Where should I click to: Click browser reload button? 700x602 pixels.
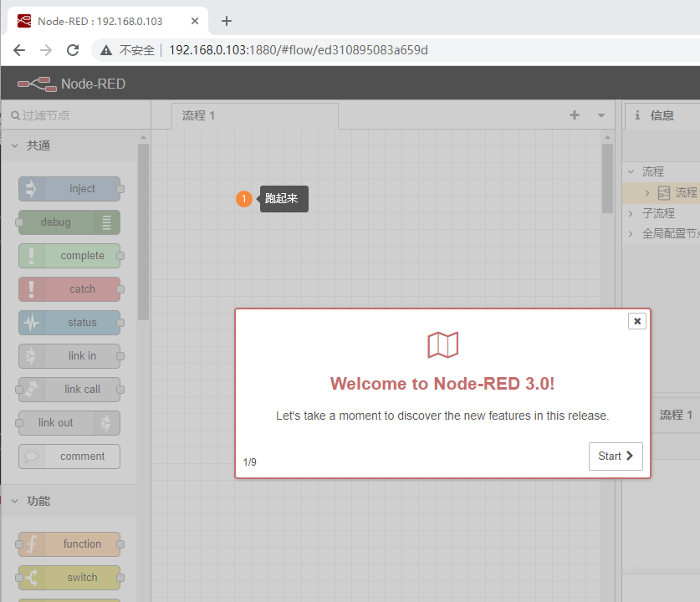(73, 50)
